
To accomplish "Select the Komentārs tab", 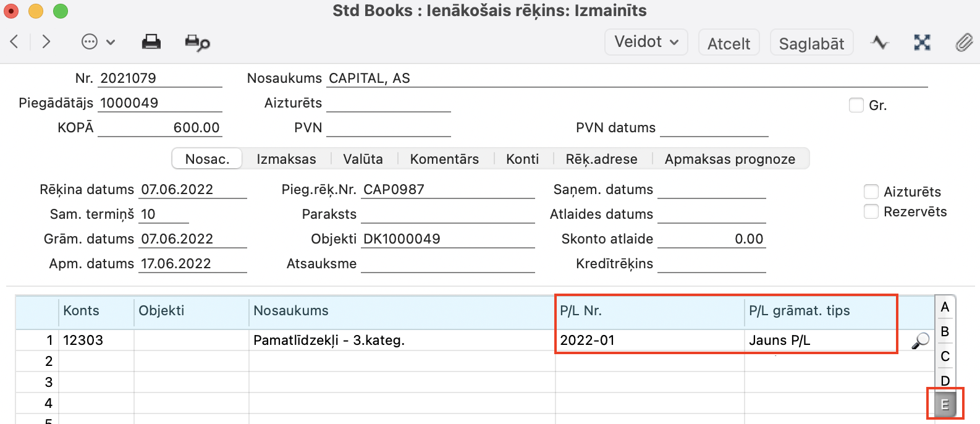I will [444, 159].
